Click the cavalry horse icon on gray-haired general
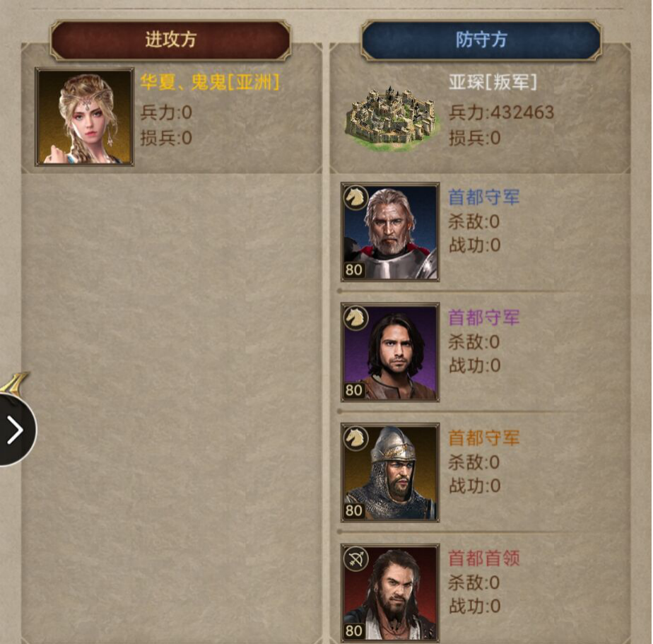 coord(355,197)
